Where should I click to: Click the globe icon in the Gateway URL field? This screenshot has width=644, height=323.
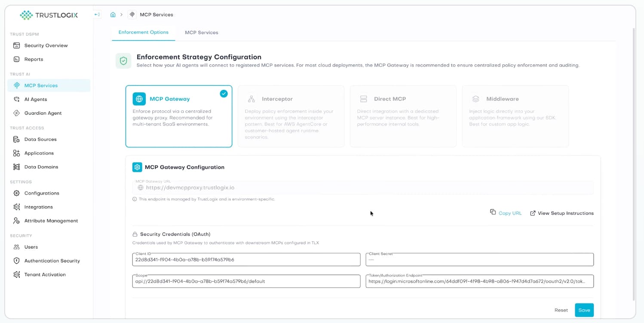click(141, 188)
